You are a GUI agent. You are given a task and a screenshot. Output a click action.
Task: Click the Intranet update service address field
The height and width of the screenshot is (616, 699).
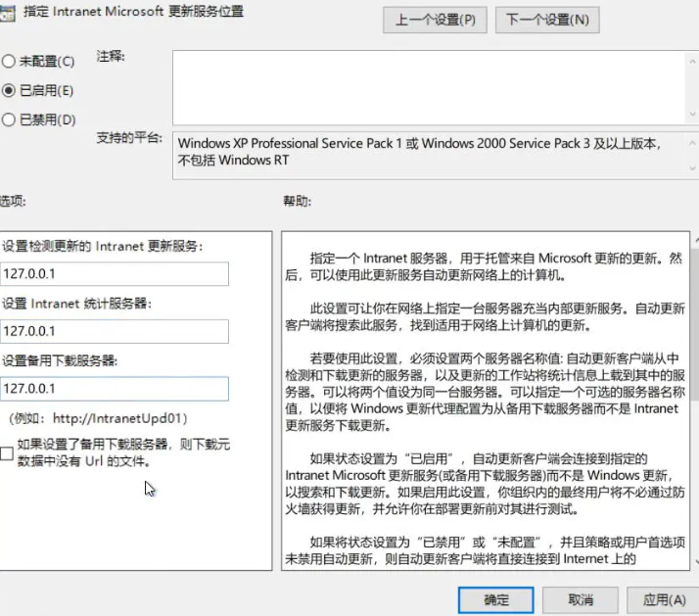coord(115,275)
